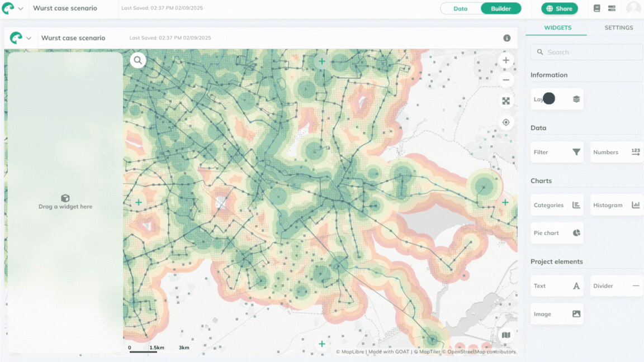Screen dimensions: 644x362
Task: Click the widget search field
Action: click(587, 52)
